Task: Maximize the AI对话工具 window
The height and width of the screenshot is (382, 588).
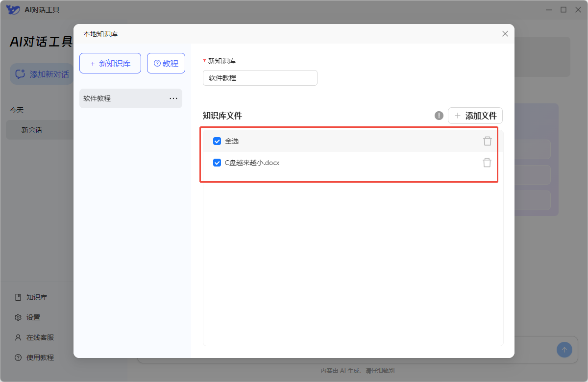Action: pos(563,9)
